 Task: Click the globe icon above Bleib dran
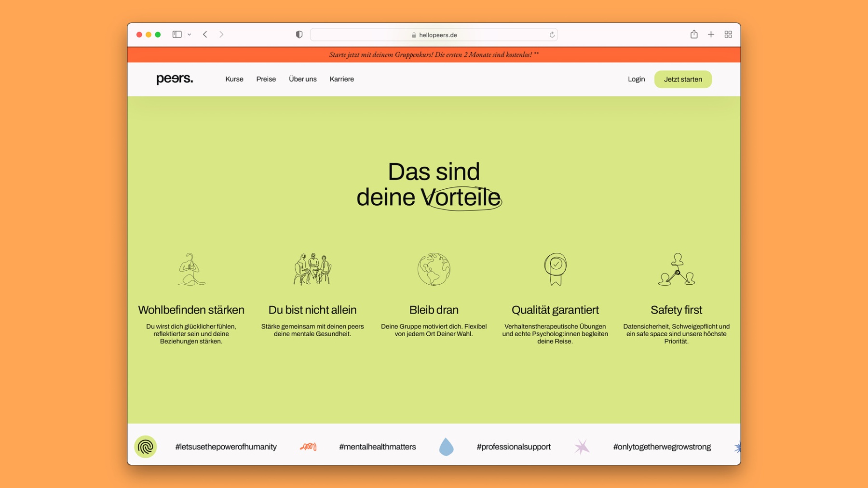tap(434, 269)
